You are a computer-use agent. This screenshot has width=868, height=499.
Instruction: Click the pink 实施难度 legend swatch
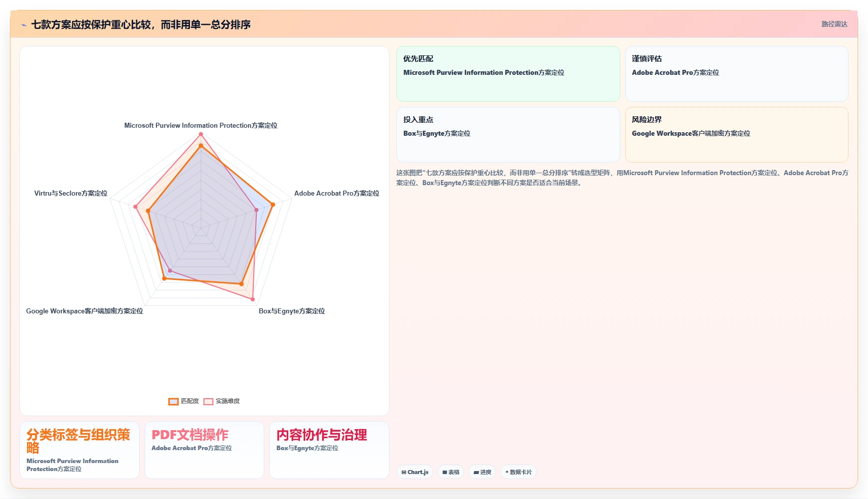tap(208, 402)
